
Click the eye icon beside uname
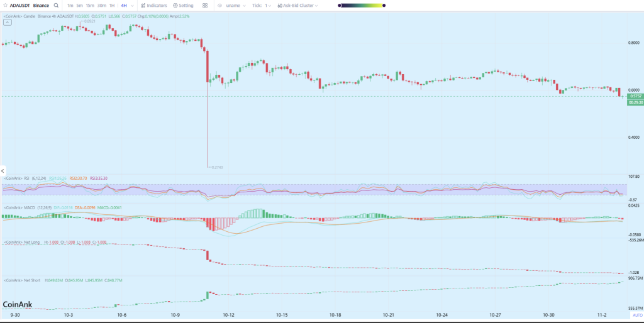coord(220,6)
